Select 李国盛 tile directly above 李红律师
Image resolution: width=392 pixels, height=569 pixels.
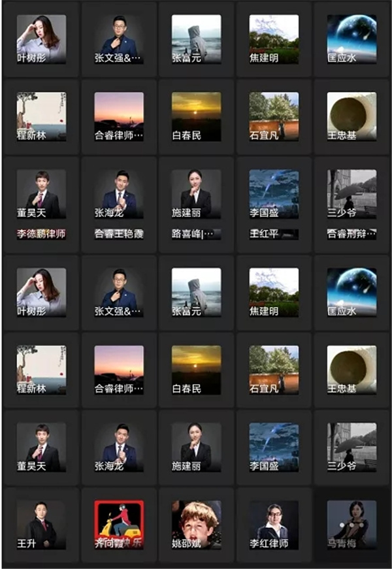coord(274,447)
